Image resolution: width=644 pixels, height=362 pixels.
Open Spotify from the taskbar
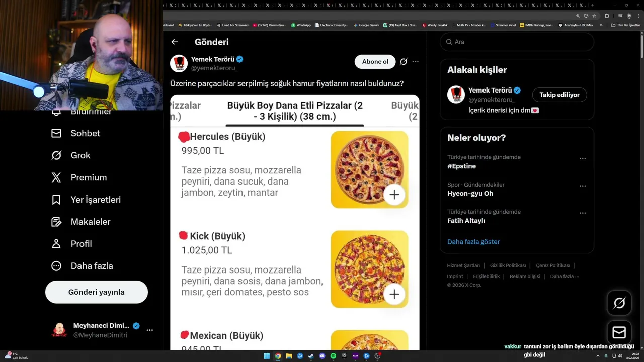pos(333,356)
